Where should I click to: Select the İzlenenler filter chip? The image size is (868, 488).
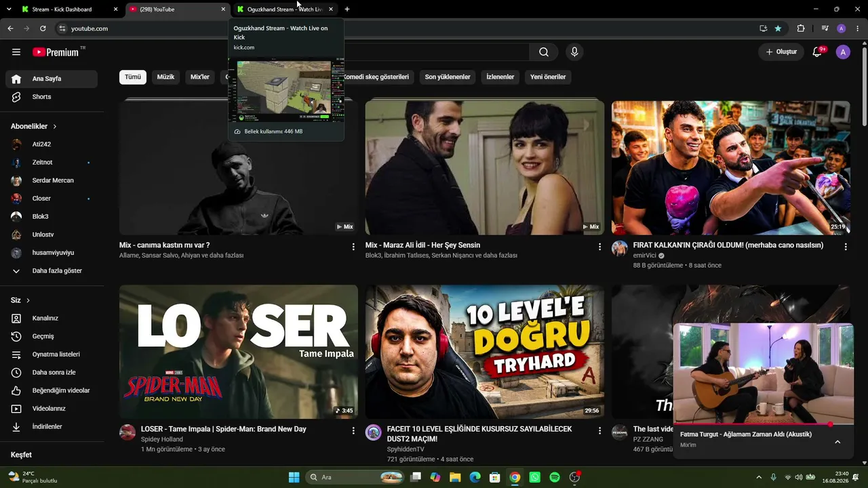[500, 77]
